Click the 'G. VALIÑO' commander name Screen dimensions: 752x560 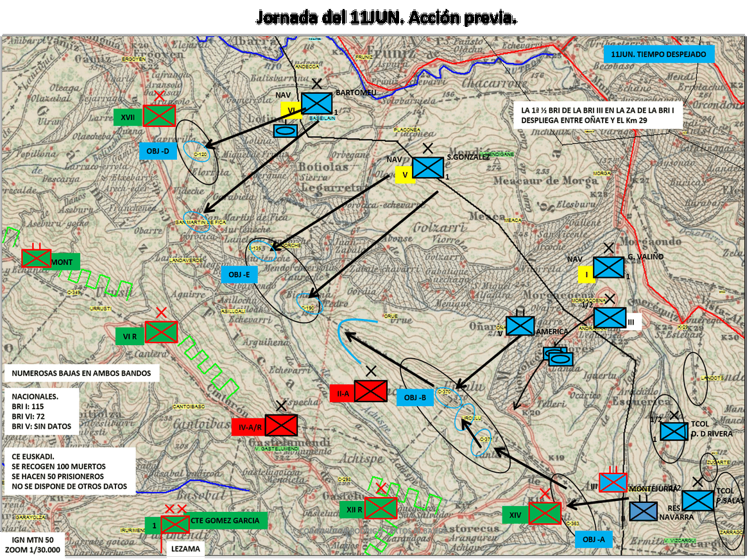(x=645, y=257)
